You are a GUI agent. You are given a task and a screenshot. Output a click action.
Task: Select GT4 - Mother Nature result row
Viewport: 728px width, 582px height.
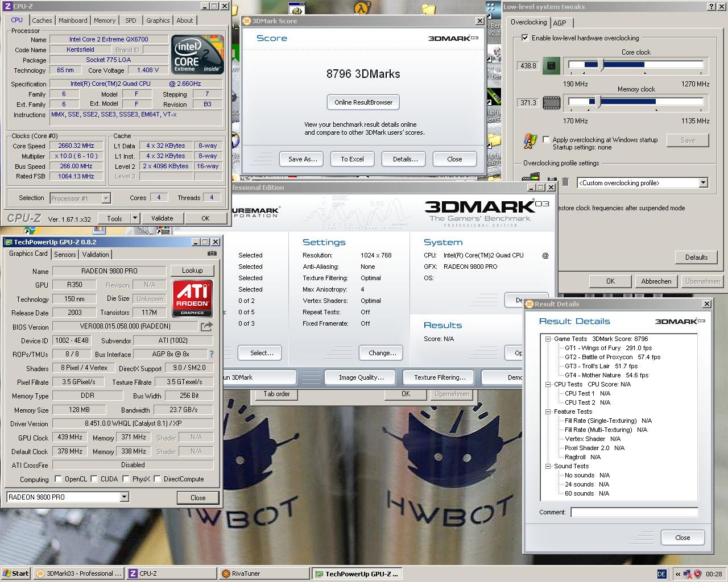pyautogui.click(x=606, y=375)
